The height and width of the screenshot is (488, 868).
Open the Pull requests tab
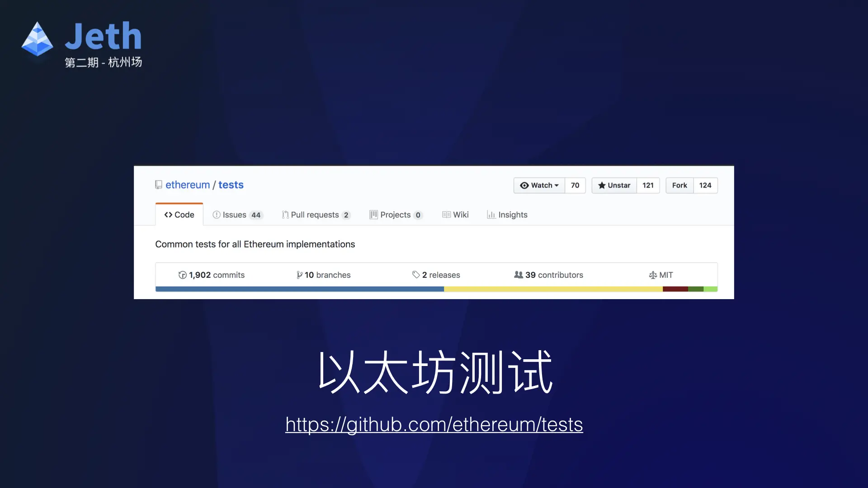coord(316,215)
